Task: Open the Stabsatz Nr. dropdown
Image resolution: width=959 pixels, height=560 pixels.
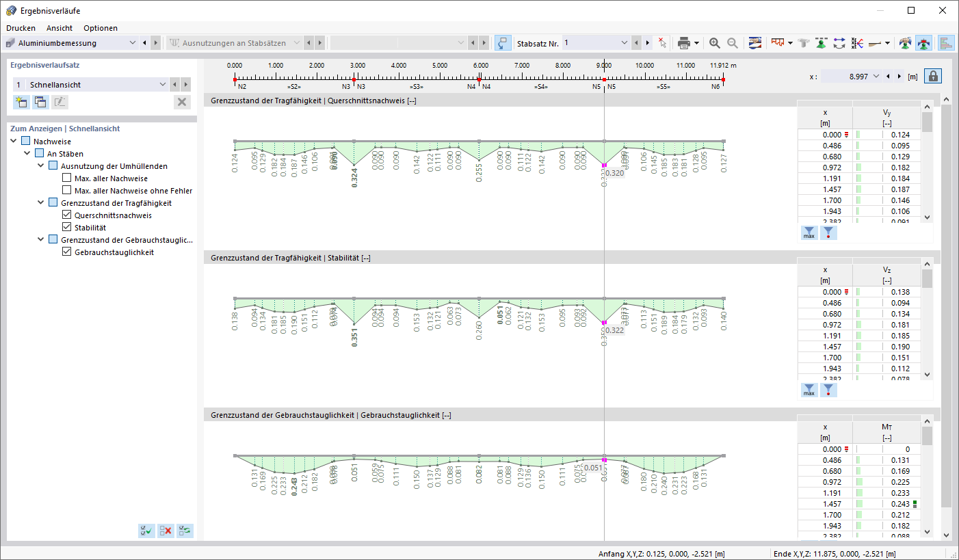Action: click(x=623, y=43)
